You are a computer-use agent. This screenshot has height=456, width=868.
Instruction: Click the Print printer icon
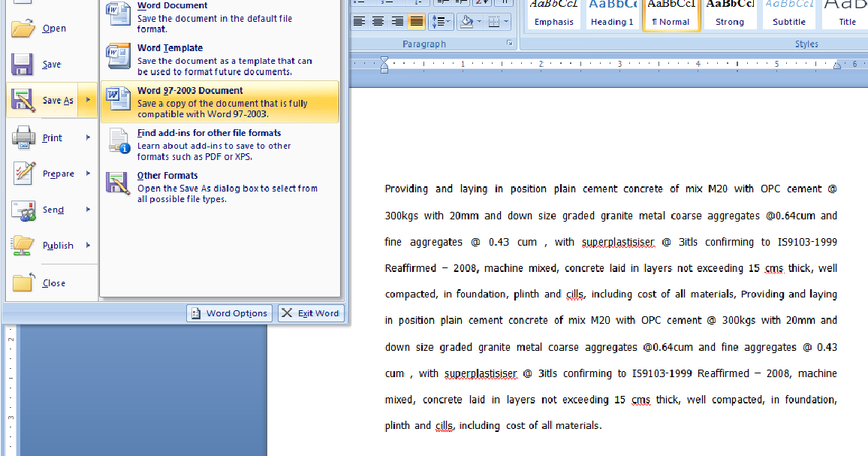point(23,137)
